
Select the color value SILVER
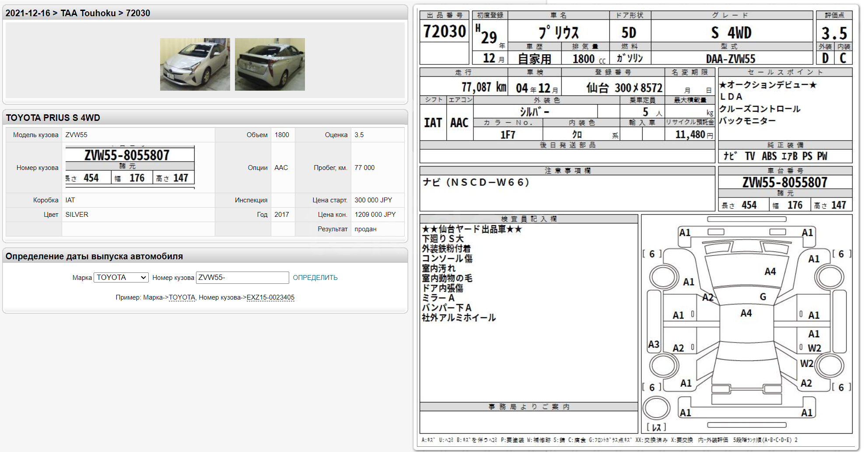[x=77, y=215]
